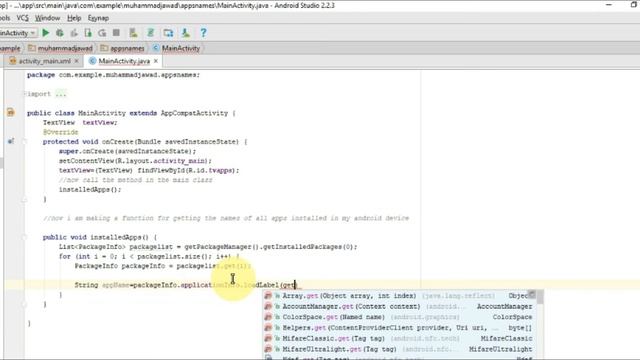Click the super.onCreate(savedInstanceState) line
640x360 pixels.
[127, 151]
